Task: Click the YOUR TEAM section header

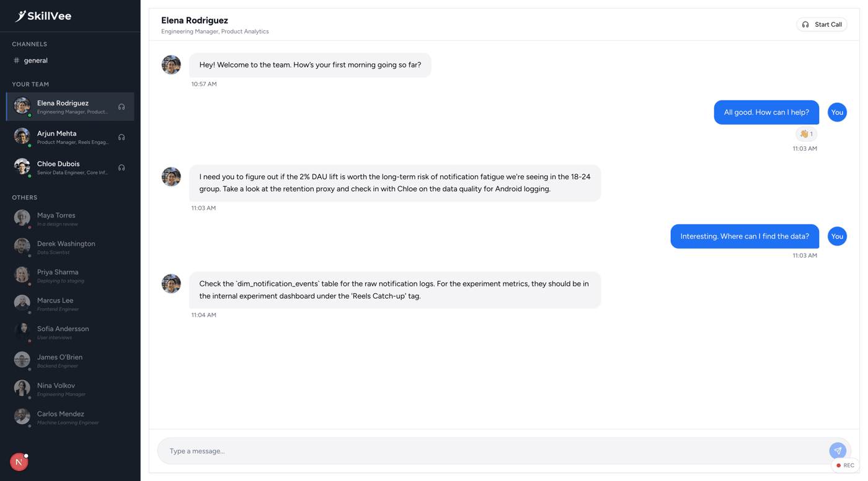Action: [30, 84]
